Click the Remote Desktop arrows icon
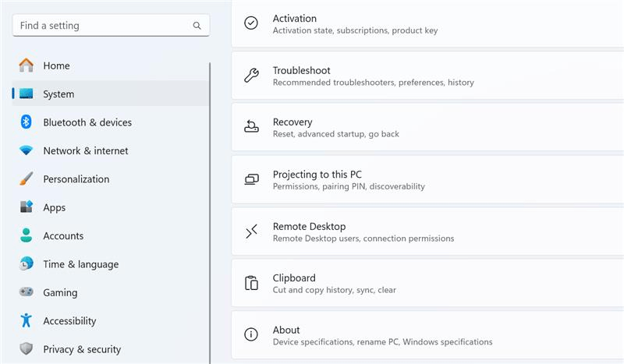The image size is (624, 364). (x=251, y=231)
